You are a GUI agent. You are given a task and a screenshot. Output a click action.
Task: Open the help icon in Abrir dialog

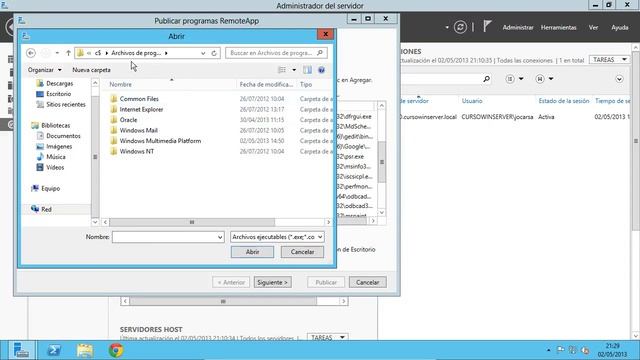(x=322, y=70)
